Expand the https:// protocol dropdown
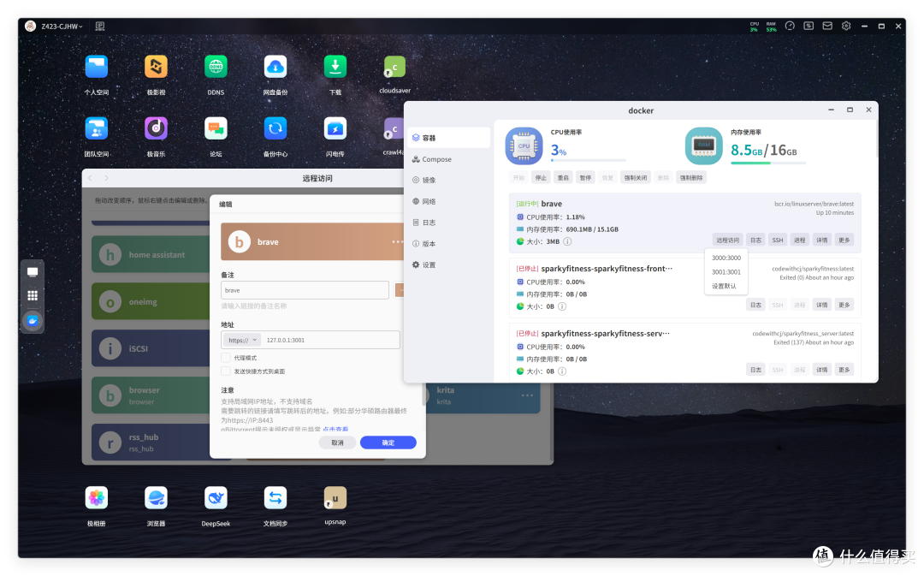 [x=242, y=340]
